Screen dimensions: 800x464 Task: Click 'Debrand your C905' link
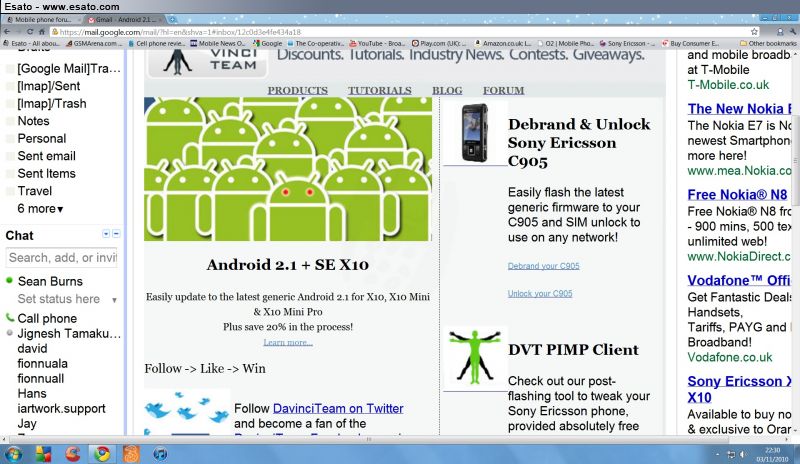pos(543,266)
